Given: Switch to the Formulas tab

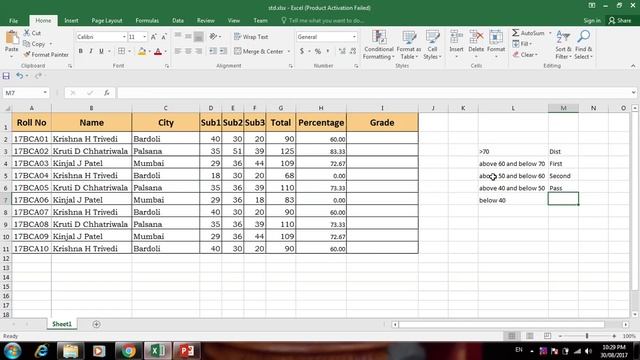Looking at the screenshot, I should 147,20.
